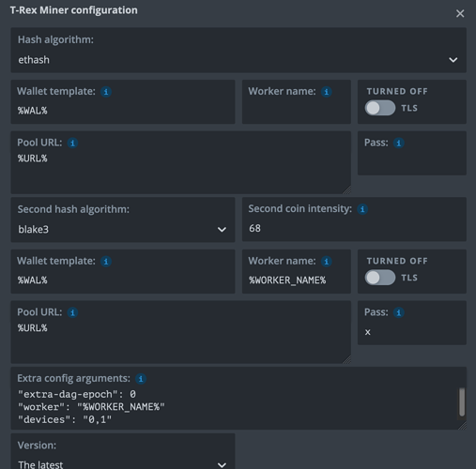
Task: Click the first Pool URL %URL% text area
Action: point(180,162)
